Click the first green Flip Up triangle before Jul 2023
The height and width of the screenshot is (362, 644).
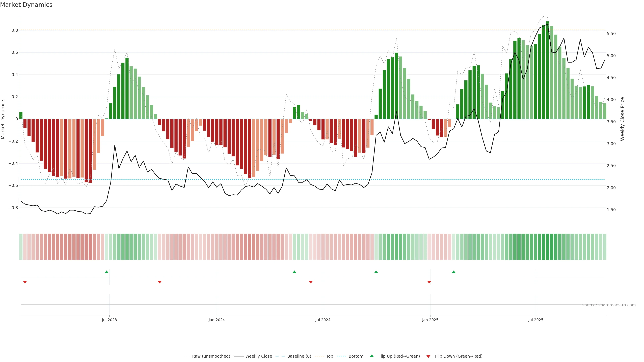(106, 272)
